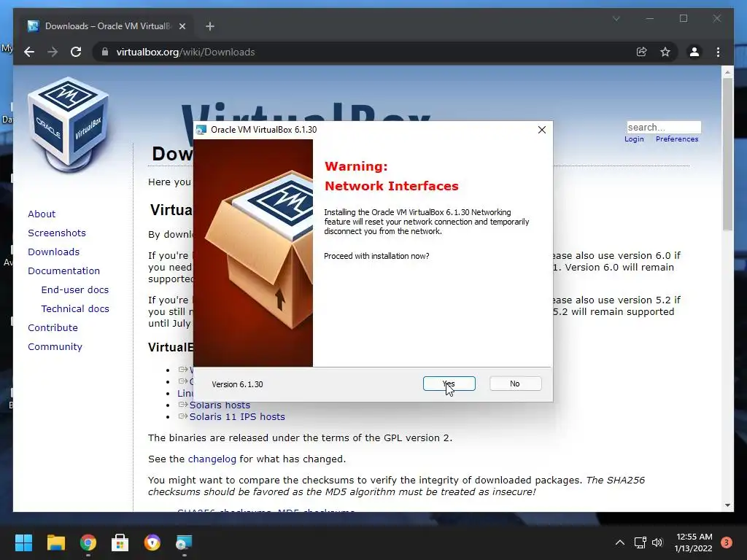This screenshot has width=747, height=560.
Task: Open the Documentation sidebar link
Action: [x=64, y=271]
